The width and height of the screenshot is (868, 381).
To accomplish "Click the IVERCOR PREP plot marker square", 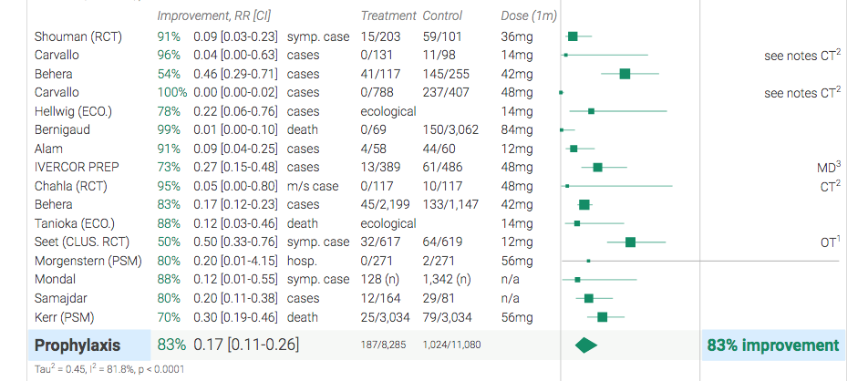I will [597, 168].
